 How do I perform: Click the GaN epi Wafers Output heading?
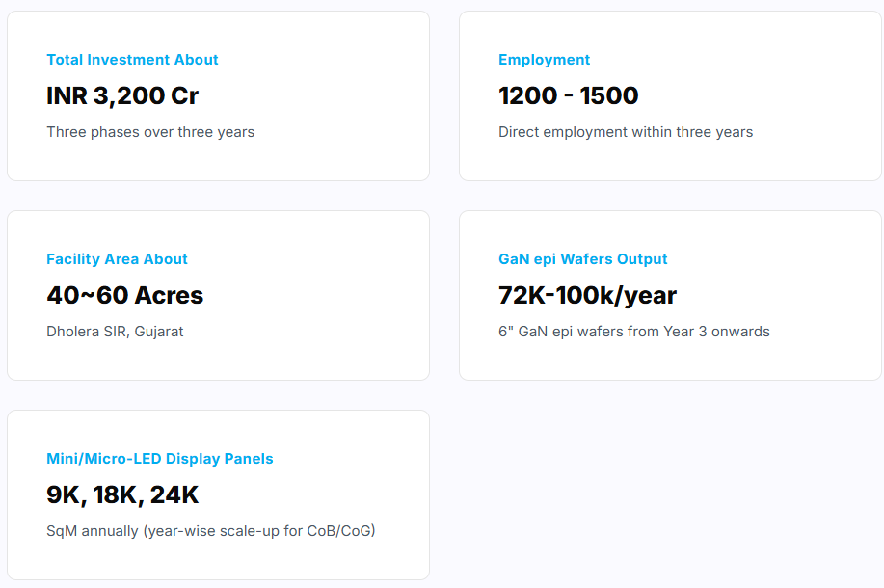coord(583,259)
